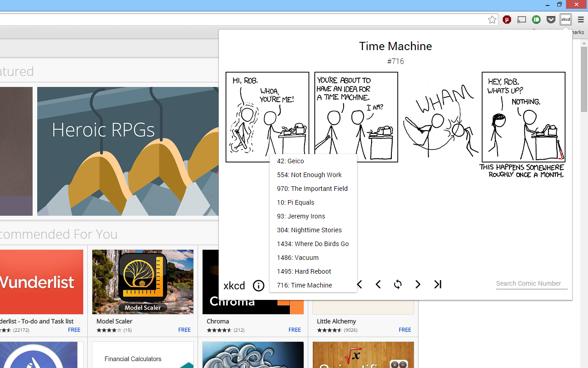Click FREE under Little Alchemy
The image size is (588, 368).
(x=405, y=330)
